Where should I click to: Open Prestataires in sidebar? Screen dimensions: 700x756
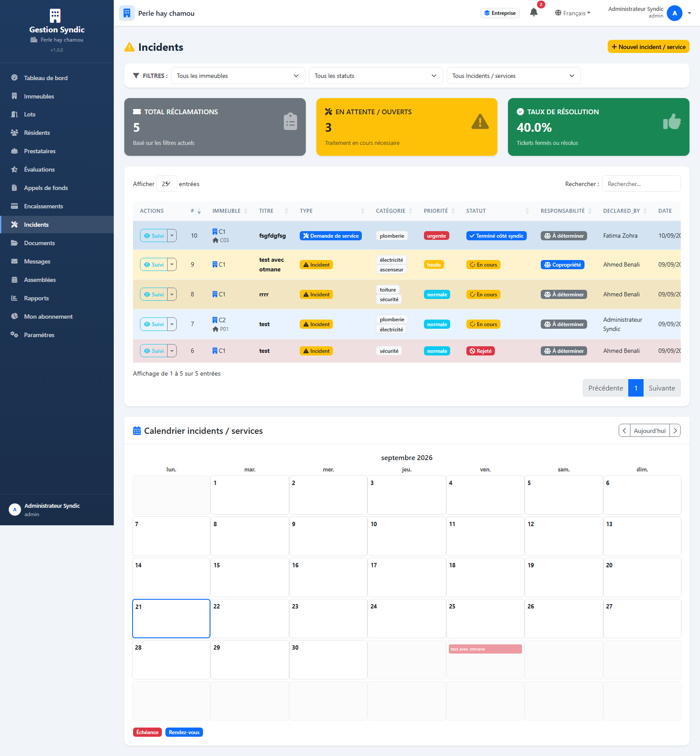tap(57, 151)
